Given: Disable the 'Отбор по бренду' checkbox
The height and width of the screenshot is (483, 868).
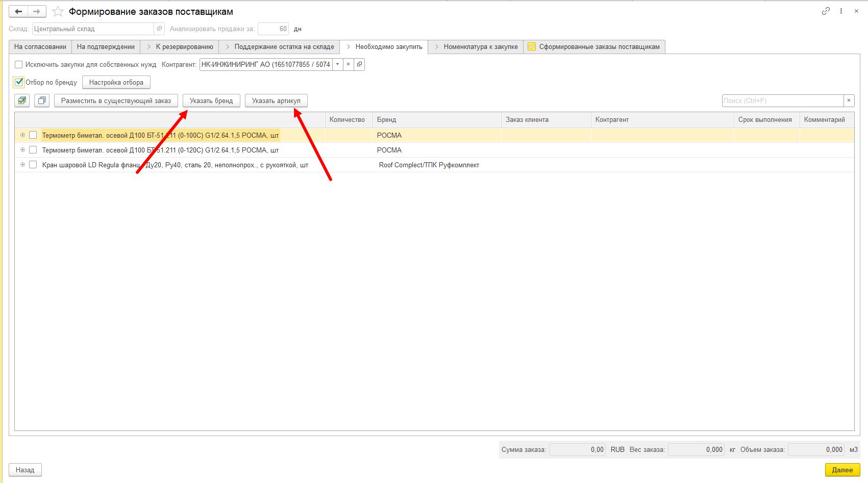Looking at the screenshot, I should point(19,82).
